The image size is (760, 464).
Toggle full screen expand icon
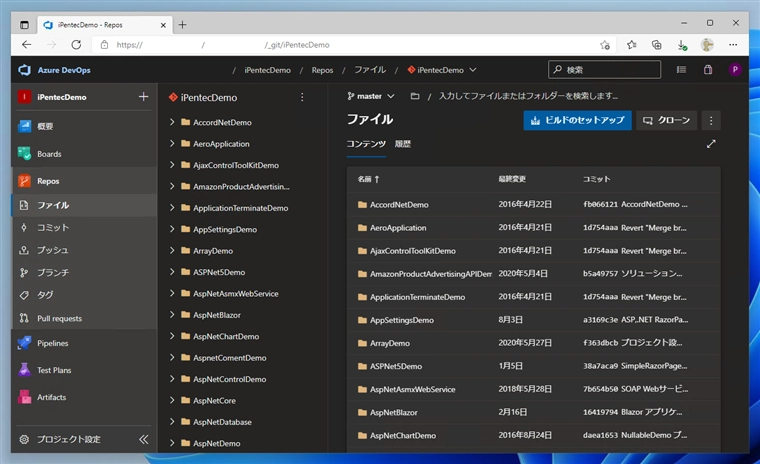[711, 144]
